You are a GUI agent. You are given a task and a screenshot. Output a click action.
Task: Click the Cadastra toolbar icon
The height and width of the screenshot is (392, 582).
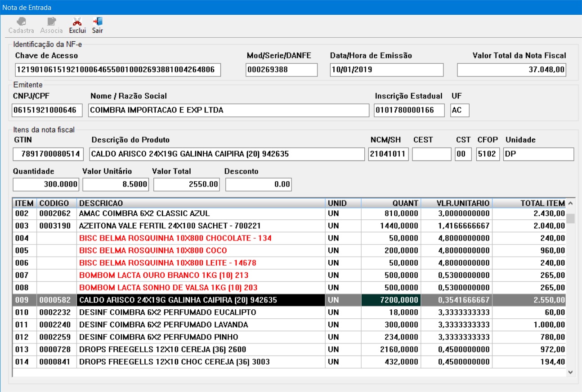pyautogui.click(x=21, y=22)
